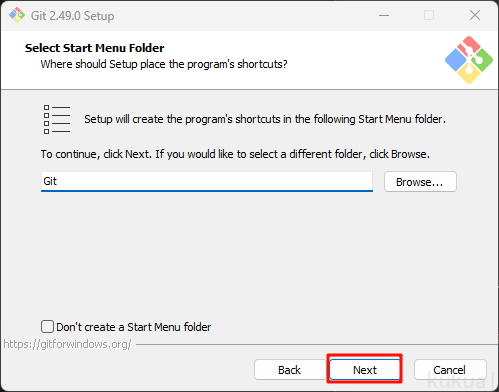Click the "Setup will create the program's shortcuts" text
The width and height of the screenshot is (499, 392).
coord(265,119)
